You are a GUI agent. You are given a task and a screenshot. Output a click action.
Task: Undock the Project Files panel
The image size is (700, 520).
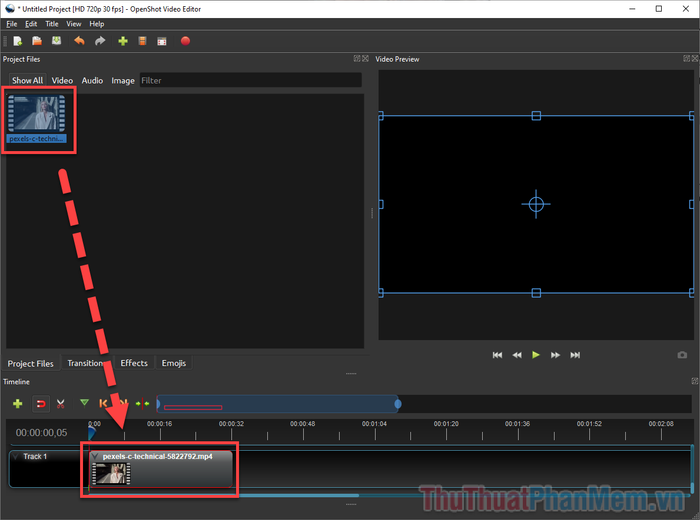[357, 58]
